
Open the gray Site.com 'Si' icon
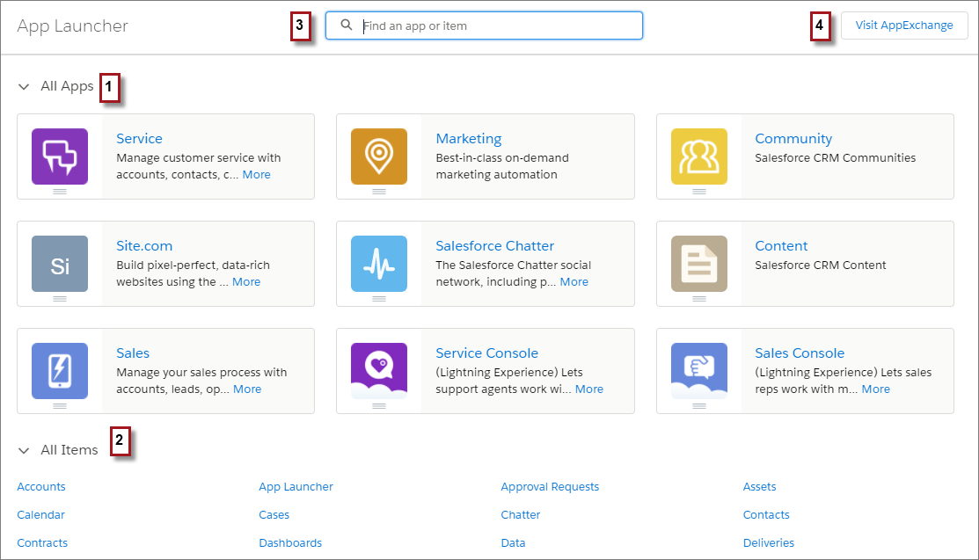pos(60,264)
